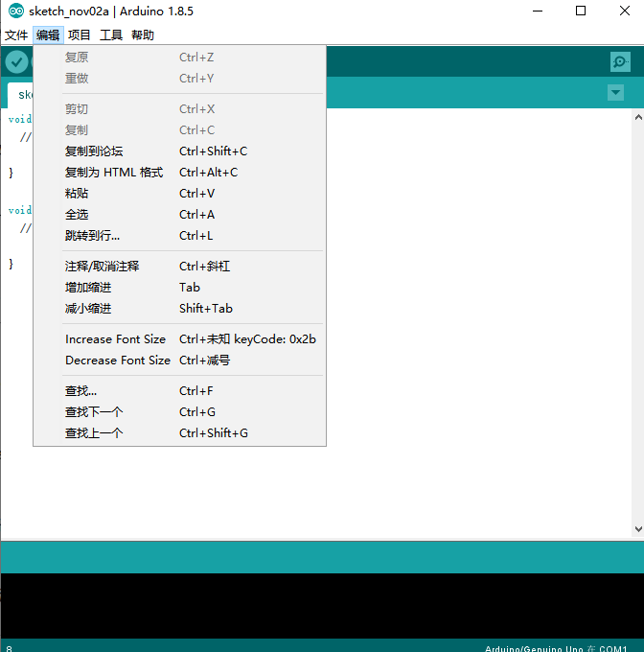Click Increase Font Size menu item

(x=115, y=339)
